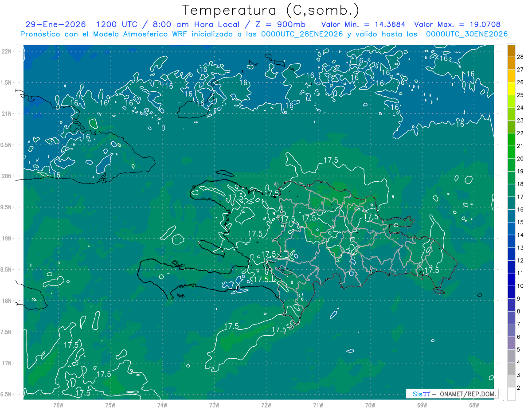This screenshot has width=532, height=411.
Task: Click the '70W' longitude axis label
Action: click(x=370, y=405)
